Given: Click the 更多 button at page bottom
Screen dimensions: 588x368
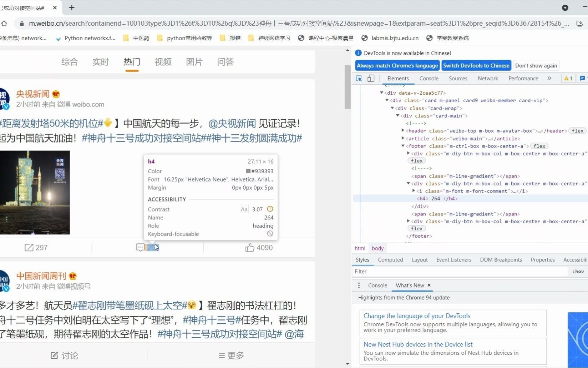Looking at the screenshot, I should [231, 355].
